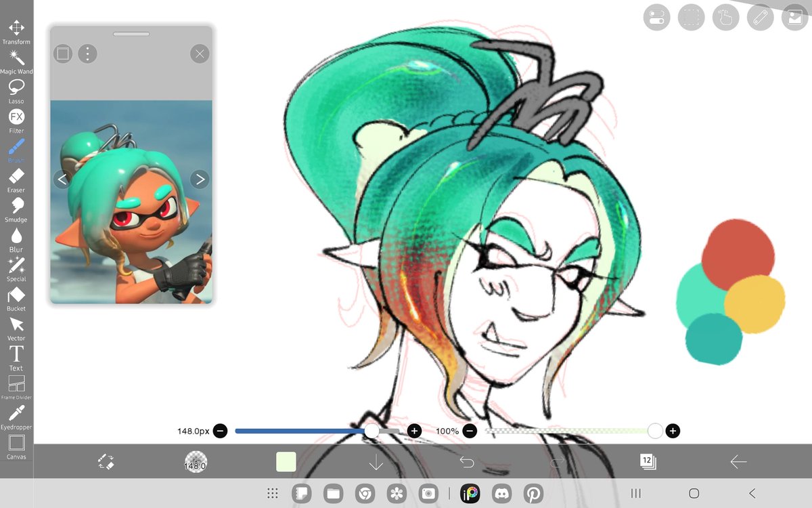Select the Transform tool
Screen dimensions: 812x508
click(x=16, y=31)
